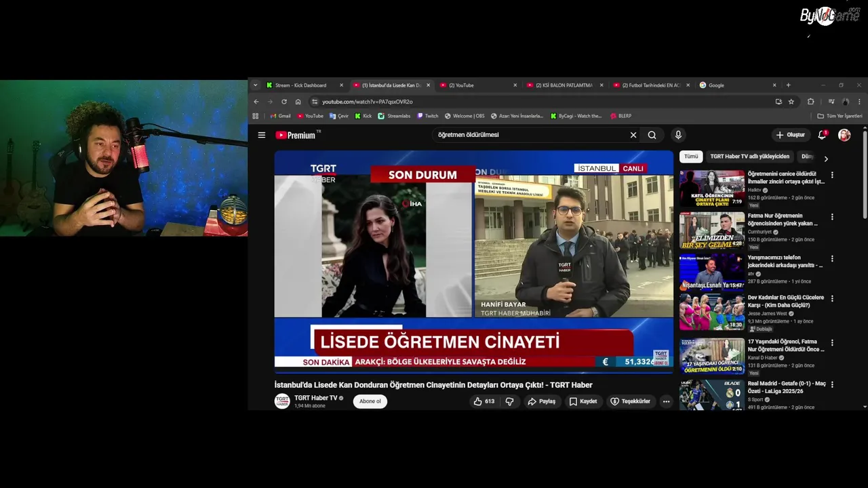Expand the browser tab search dropdown
Screen dimensions: 868x488
[x=256, y=85]
